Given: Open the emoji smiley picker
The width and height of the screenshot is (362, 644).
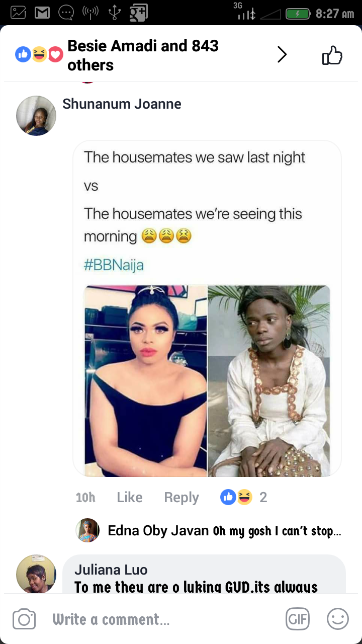Looking at the screenshot, I should pyautogui.click(x=337, y=619).
